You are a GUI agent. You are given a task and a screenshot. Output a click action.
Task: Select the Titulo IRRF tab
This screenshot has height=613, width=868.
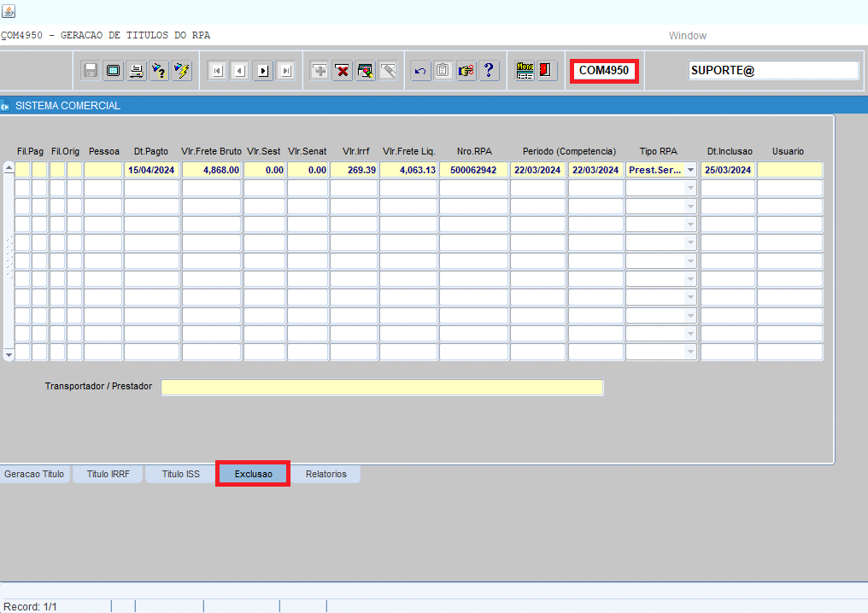click(x=108, y=474)
